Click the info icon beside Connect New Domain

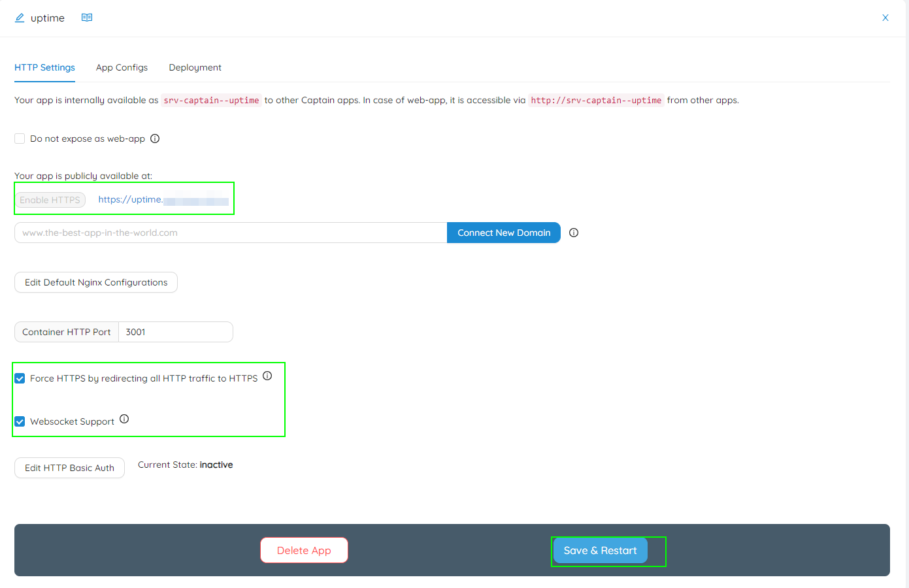click(573, 233)
